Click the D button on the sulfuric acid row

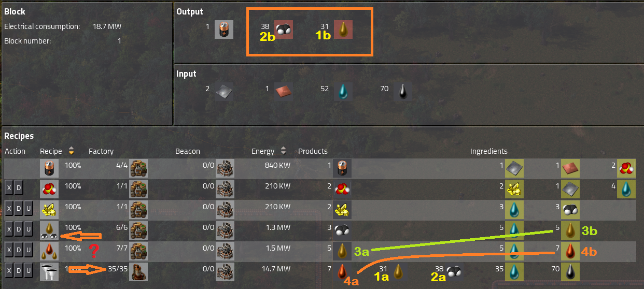(x=19, y=187)
